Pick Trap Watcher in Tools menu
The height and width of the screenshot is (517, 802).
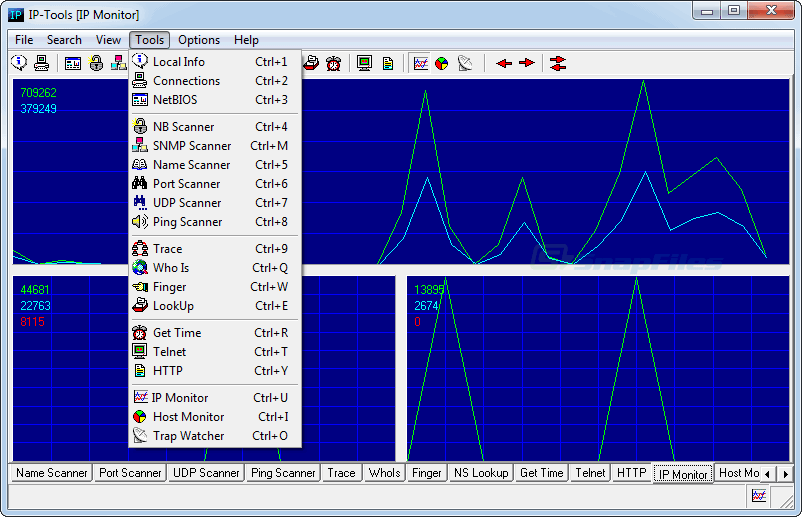click(215, 436)
